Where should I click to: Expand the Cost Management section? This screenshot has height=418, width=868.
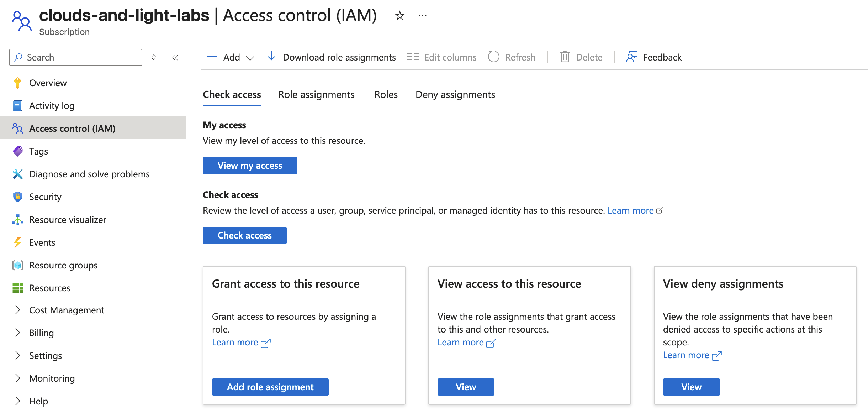[x=18, y=310]
